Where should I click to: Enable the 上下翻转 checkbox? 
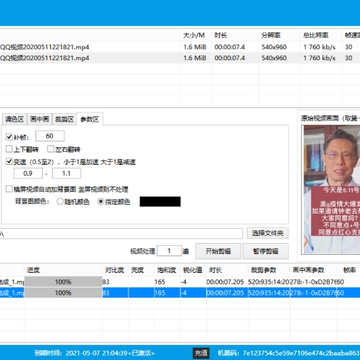coord(9,149)
